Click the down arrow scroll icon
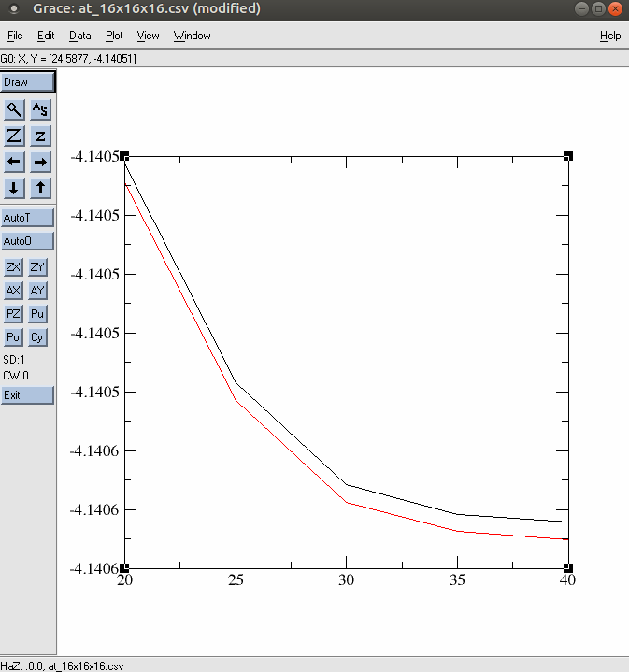Screen dimensions: 629x672 pos(14,188)
